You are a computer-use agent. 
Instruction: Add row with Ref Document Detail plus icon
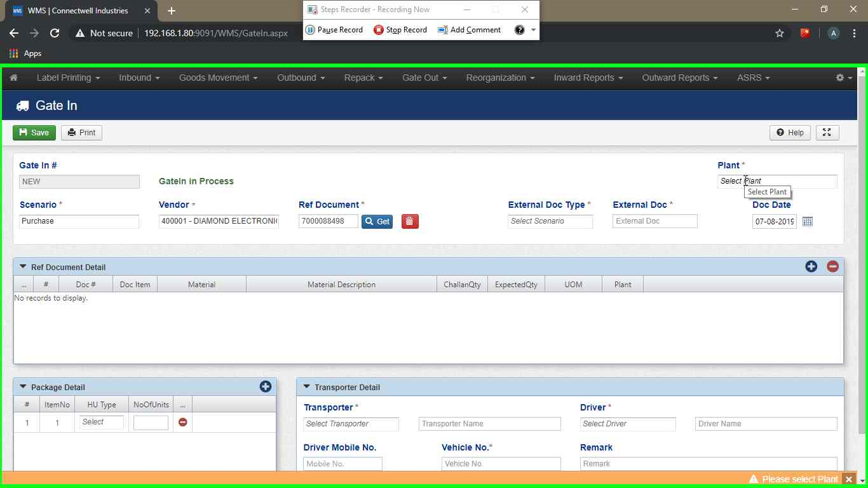click(811, 266)
